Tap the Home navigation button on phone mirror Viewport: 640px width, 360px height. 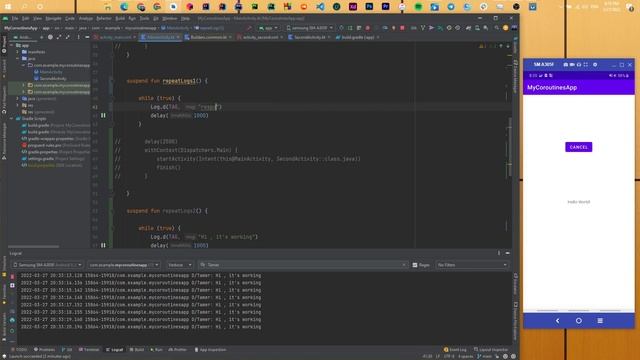579,321
